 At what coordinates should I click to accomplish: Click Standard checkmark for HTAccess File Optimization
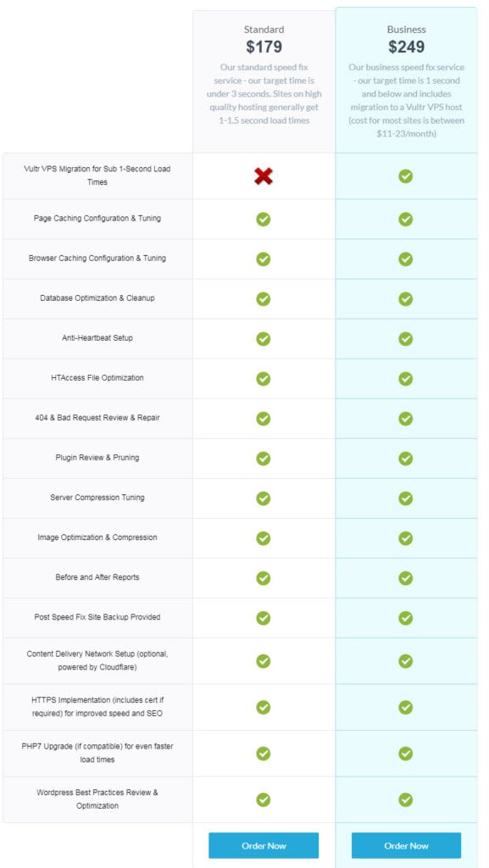pos(264,379)
